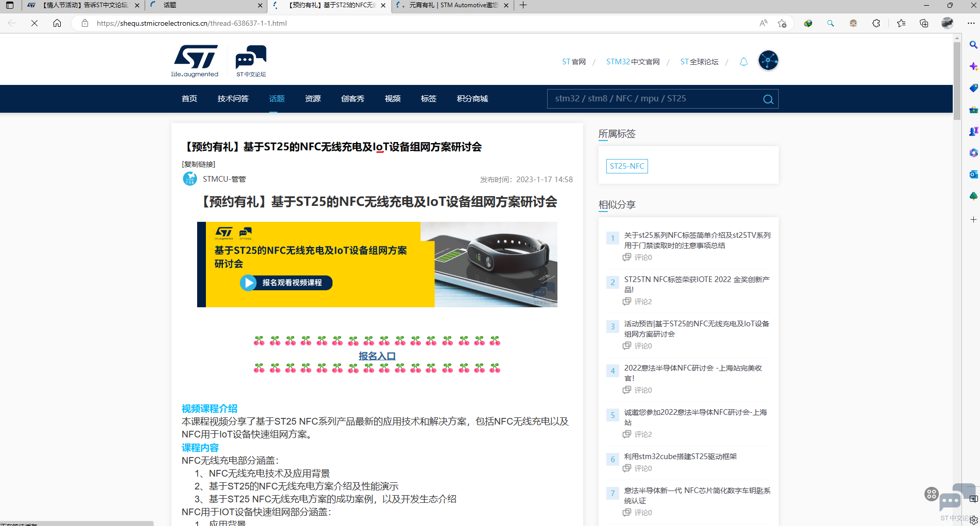This screenshot has width=980, height=526.
Task: Open ST25TN NFC标签荣获IOTE 2022 post
Action: [x=697, y=285]
